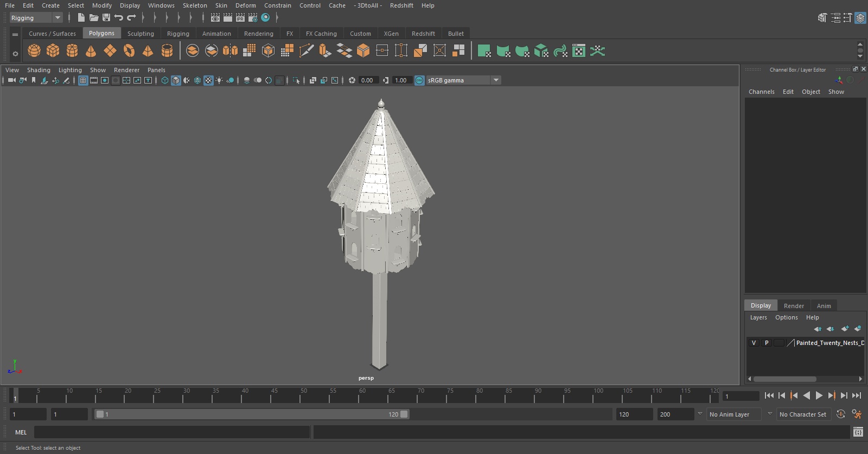The height and width of the screenshot is (454, 868).
Task: Open the No Anim Layer dropdown
Action: (733, 414)
